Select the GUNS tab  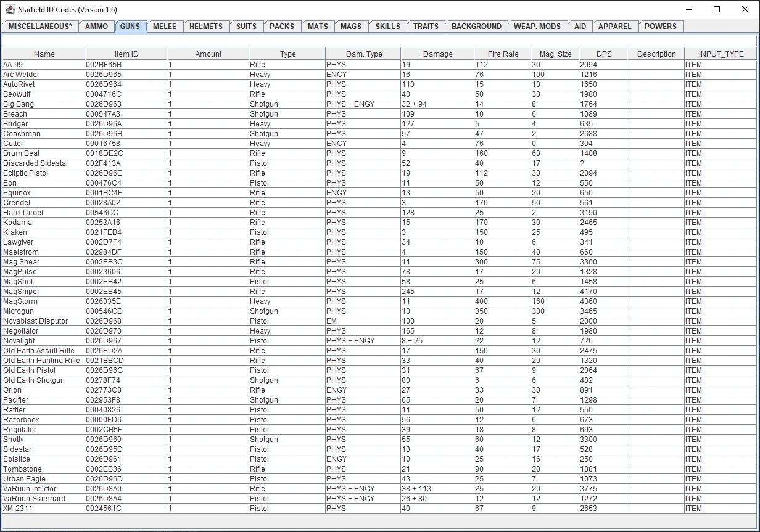(x=130, y=27)
